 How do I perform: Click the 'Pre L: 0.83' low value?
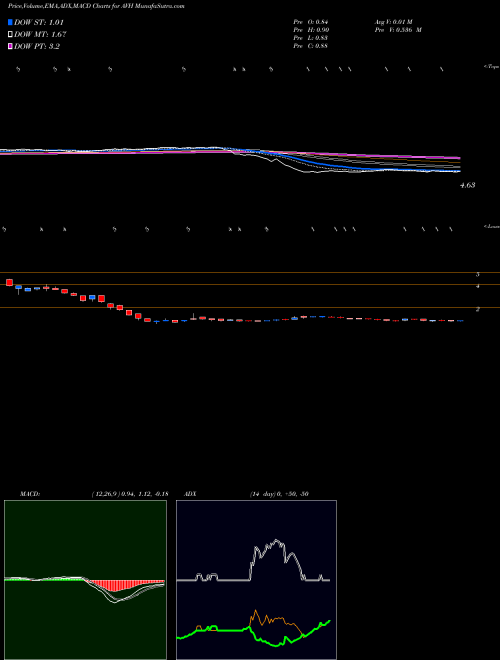coord(311,38)
